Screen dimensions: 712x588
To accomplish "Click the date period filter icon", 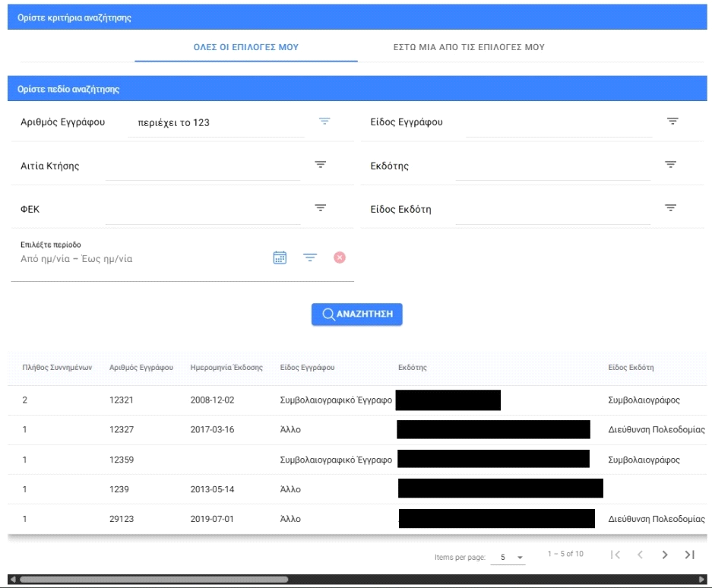I will click(310, 258).
